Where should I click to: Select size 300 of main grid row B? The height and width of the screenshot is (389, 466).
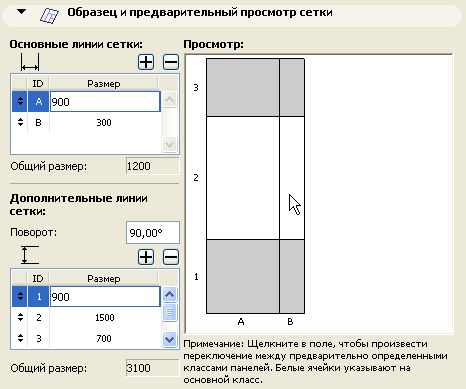104,122
